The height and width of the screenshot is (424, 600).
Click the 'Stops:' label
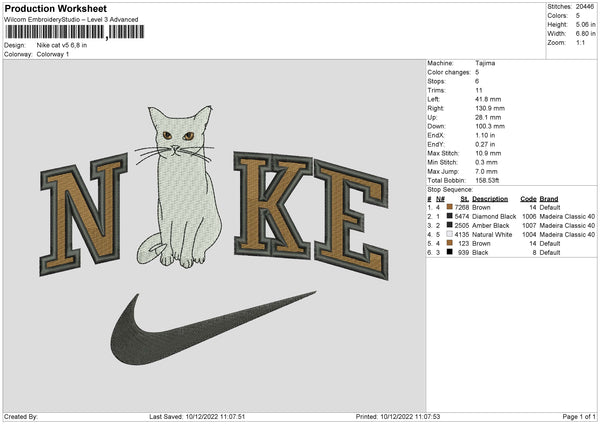(437, 81)
